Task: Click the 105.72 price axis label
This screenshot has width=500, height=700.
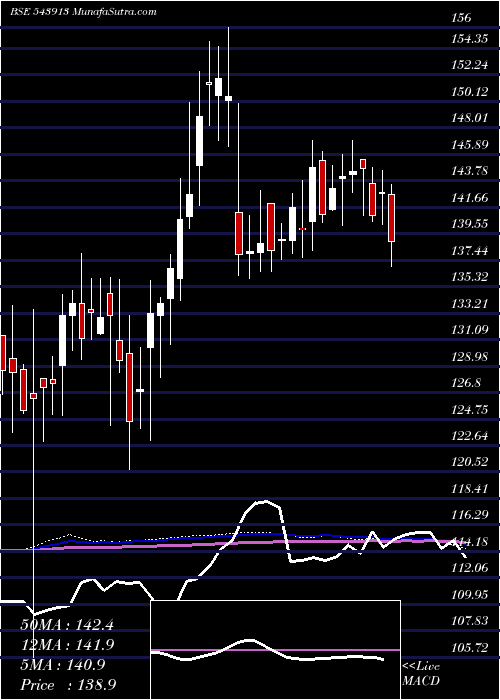Action: (x=470, y=647)
